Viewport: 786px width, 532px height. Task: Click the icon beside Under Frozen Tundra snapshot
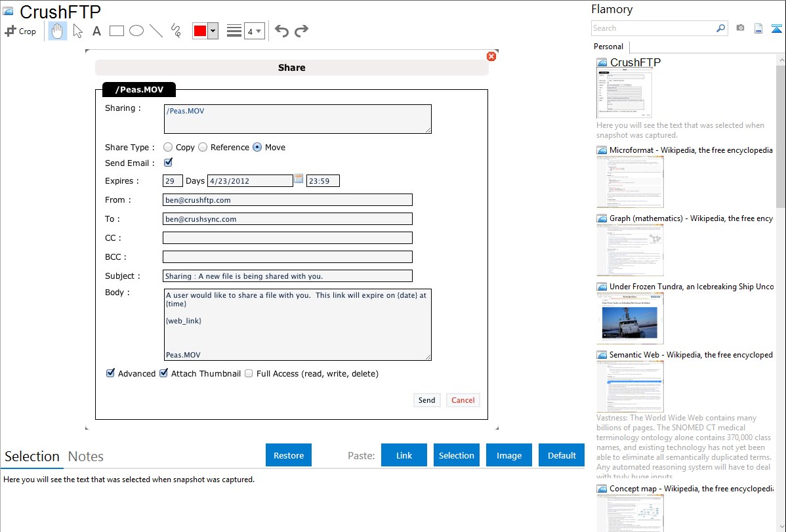[602, 287]
